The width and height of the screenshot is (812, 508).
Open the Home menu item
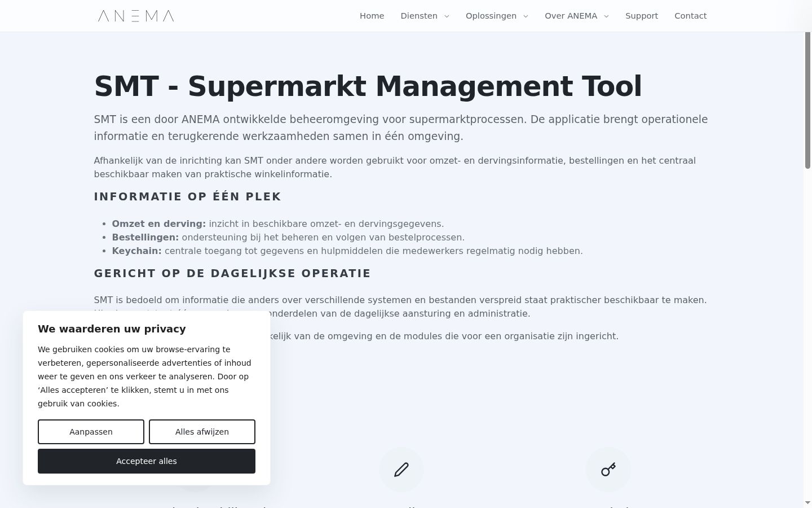(x=372, y=16)
